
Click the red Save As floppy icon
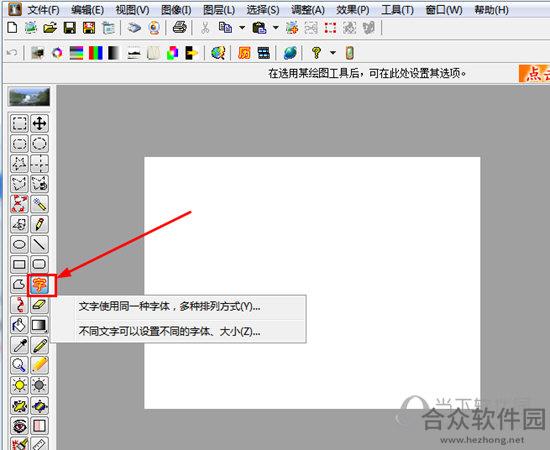89,28
